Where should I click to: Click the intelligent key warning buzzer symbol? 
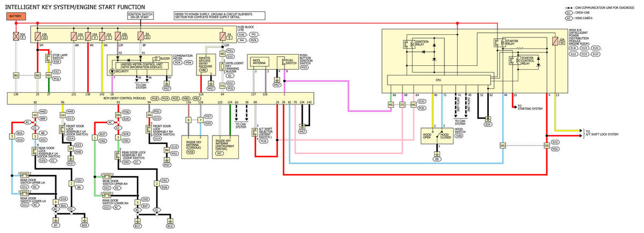[222, 67]
